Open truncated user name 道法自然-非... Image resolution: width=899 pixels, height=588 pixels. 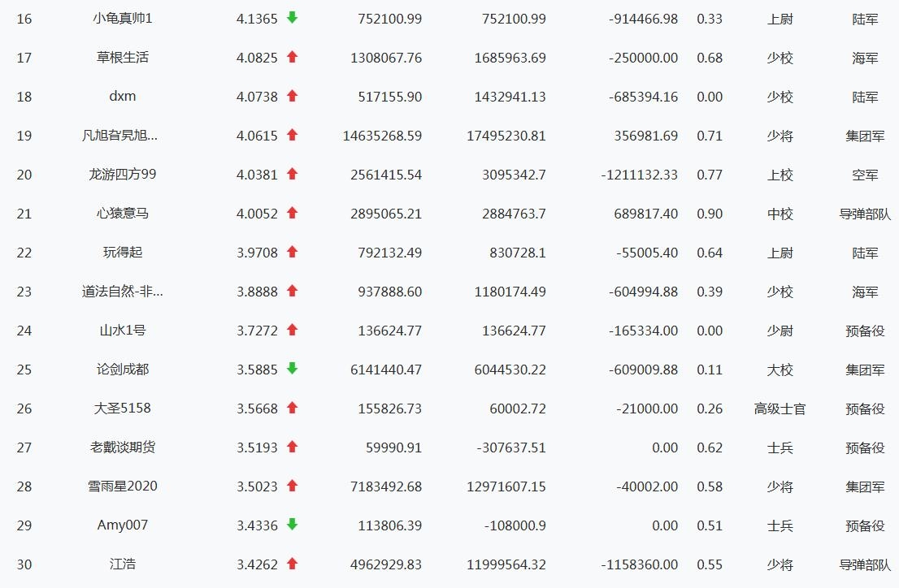(x=123, y=292)
